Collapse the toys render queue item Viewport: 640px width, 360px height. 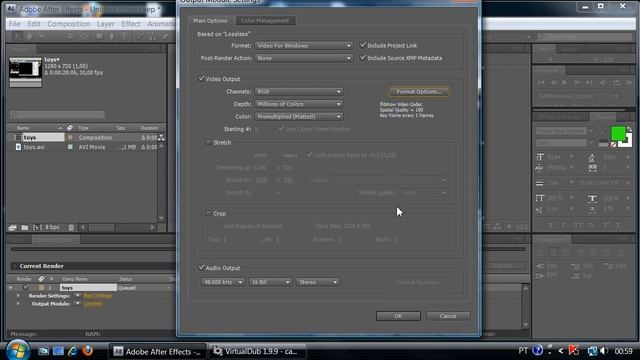(11, 288)
